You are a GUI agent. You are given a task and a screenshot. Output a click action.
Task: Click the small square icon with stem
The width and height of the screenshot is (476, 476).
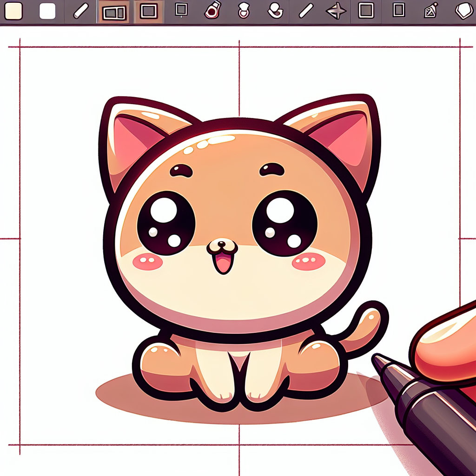181,10
